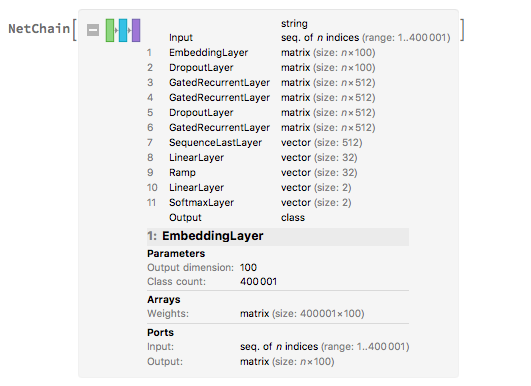Open layer 6 GatedRecurrentLayer details
Screen dimensions: 531x386
point(261,127)
